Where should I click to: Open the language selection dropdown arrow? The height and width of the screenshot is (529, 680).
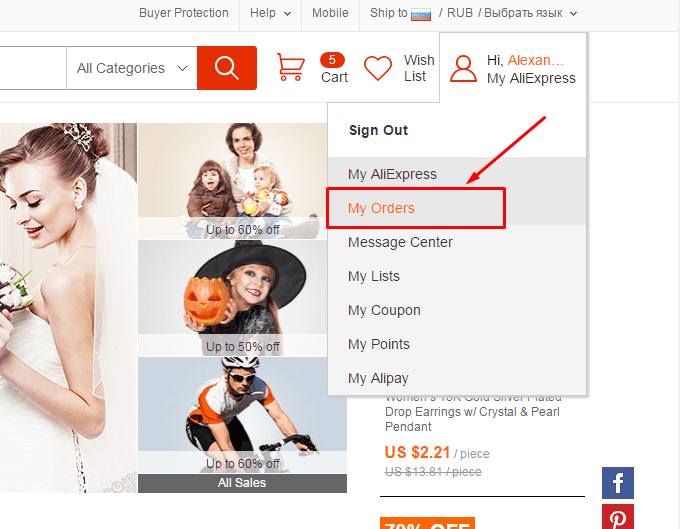click(x=573, y=14)
